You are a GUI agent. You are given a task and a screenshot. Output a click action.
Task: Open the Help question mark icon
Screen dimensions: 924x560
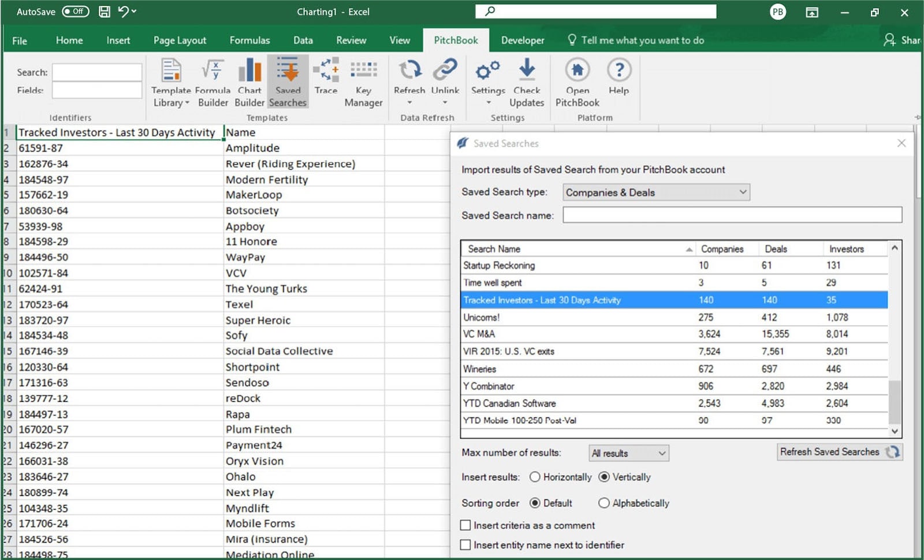pos(619,70)
